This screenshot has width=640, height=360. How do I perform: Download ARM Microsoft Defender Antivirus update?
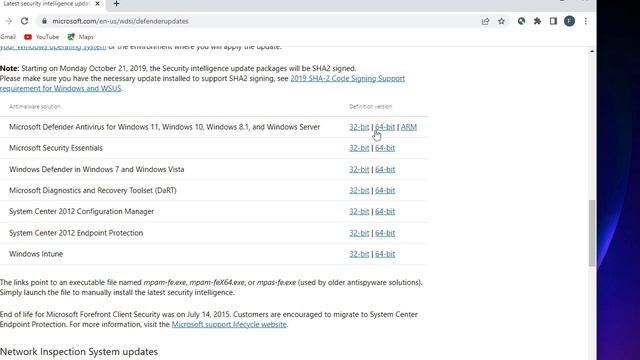point(409,127)
